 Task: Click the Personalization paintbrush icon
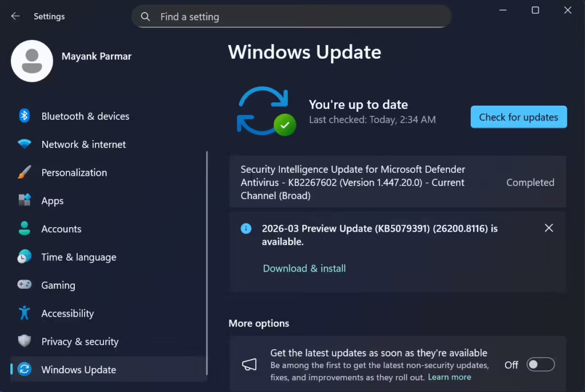tap(24, 172)
